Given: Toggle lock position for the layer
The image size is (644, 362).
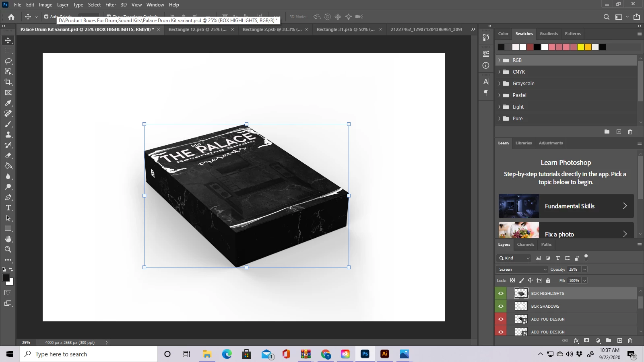Looking at the screenshot, I should [x=530, y=280].
